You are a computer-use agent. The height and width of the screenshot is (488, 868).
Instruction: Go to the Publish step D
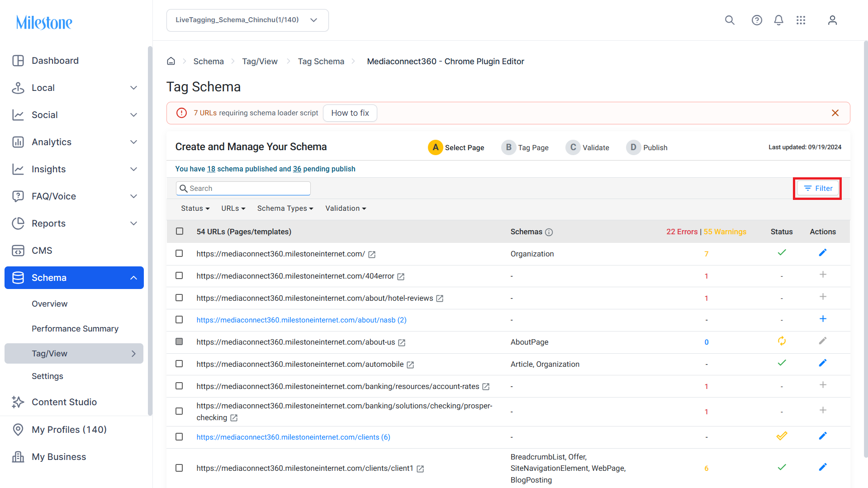point(647,147)
